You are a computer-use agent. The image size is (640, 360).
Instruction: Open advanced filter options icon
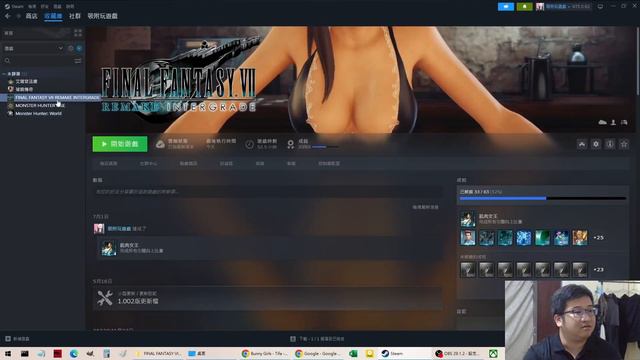78,61
